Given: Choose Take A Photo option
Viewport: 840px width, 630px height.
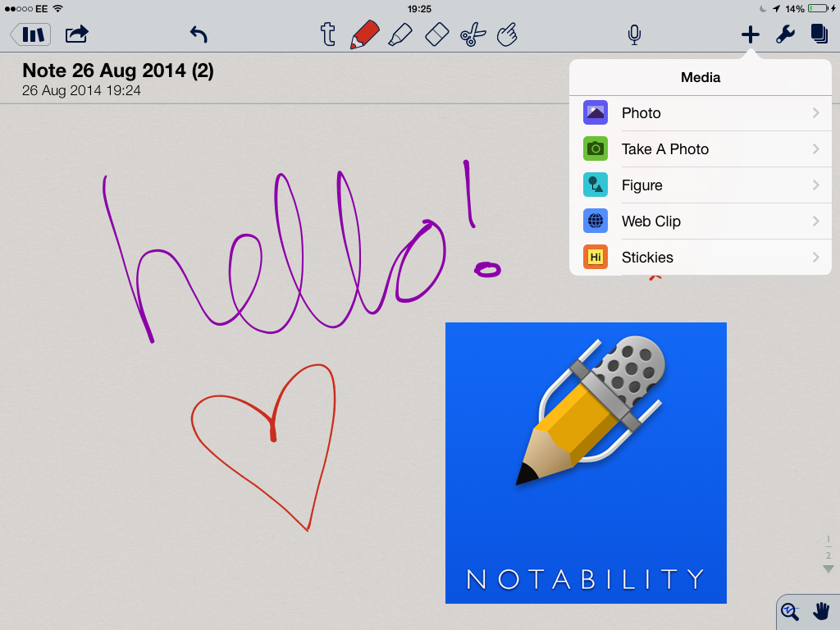Looking at the screenshot, I should click(x=701, y=149).
